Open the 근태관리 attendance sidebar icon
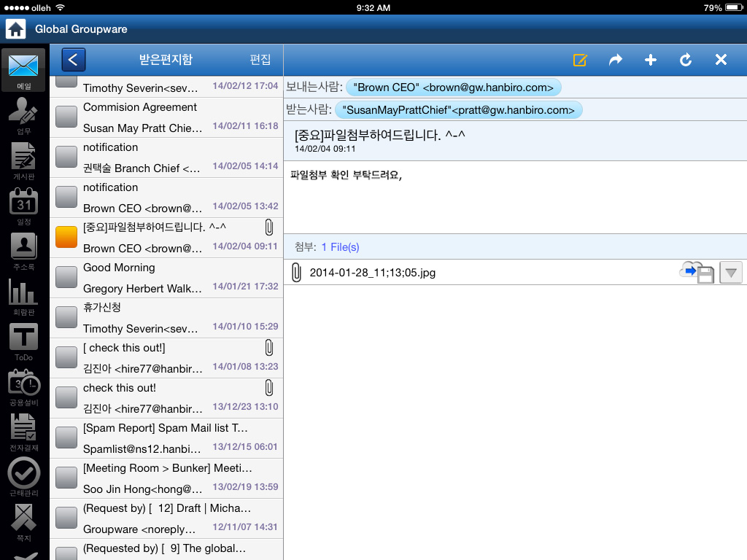Viewport: 747px width, 560px height. pos(23,477)
